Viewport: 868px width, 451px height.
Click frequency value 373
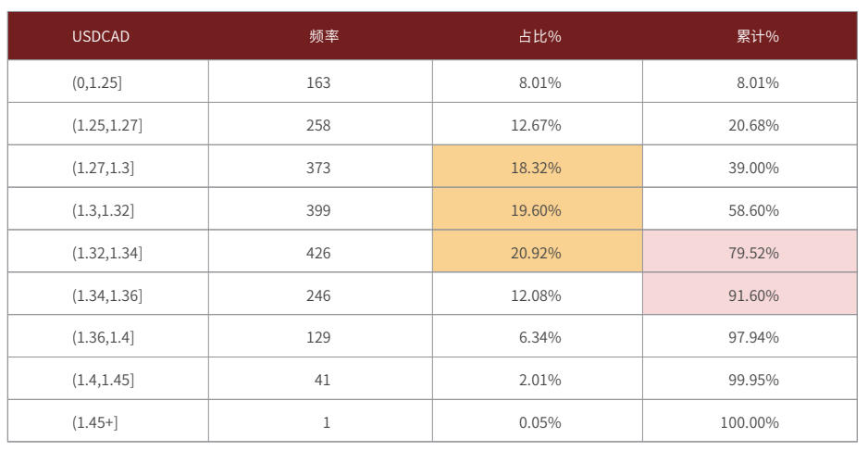click(x=318, y=168)
